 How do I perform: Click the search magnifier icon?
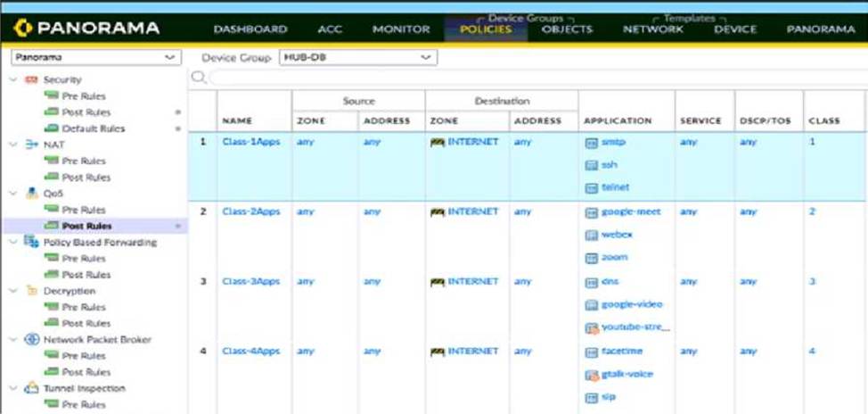198,78
